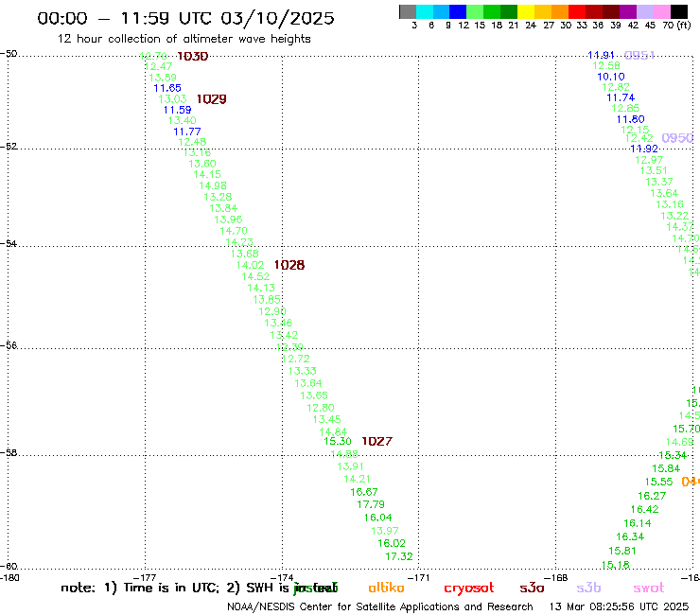Click the wave height value 12.90
This screenshot has width=700, height=615.
coord(272,311)
